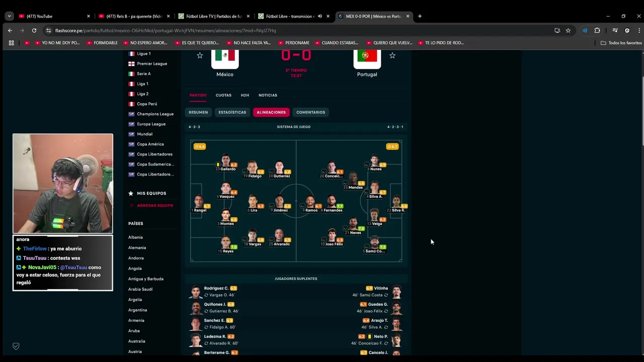This screenshot has height=362, width=644.
Task: Favorite México team with star icon
Action: click(x=200, y=55)
